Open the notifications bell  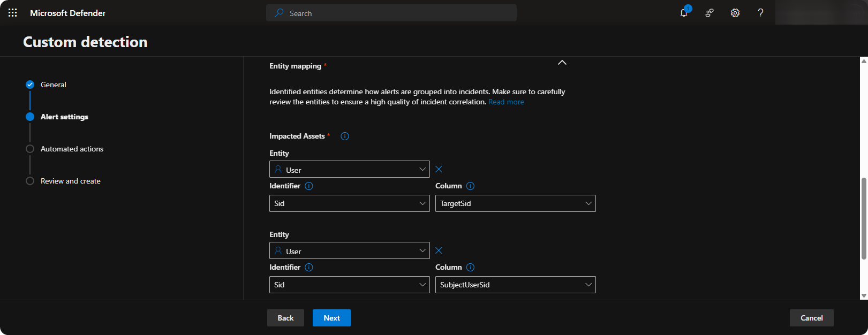click(684, 13)
